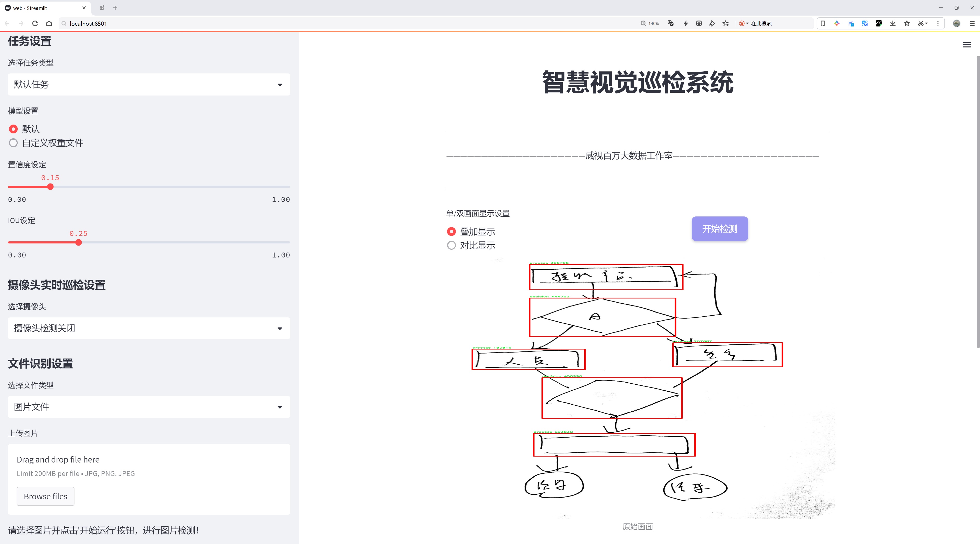Click the 文件识别设置 heading
980x544 pixels.
pyautogui.click(x=40, y=364)
